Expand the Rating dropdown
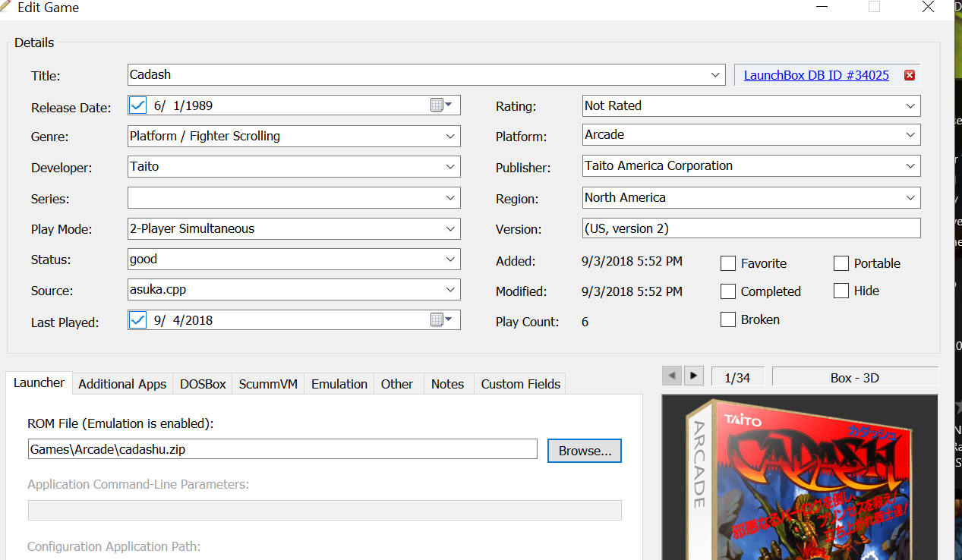The image size is (962, 560). tap(911, 105)
